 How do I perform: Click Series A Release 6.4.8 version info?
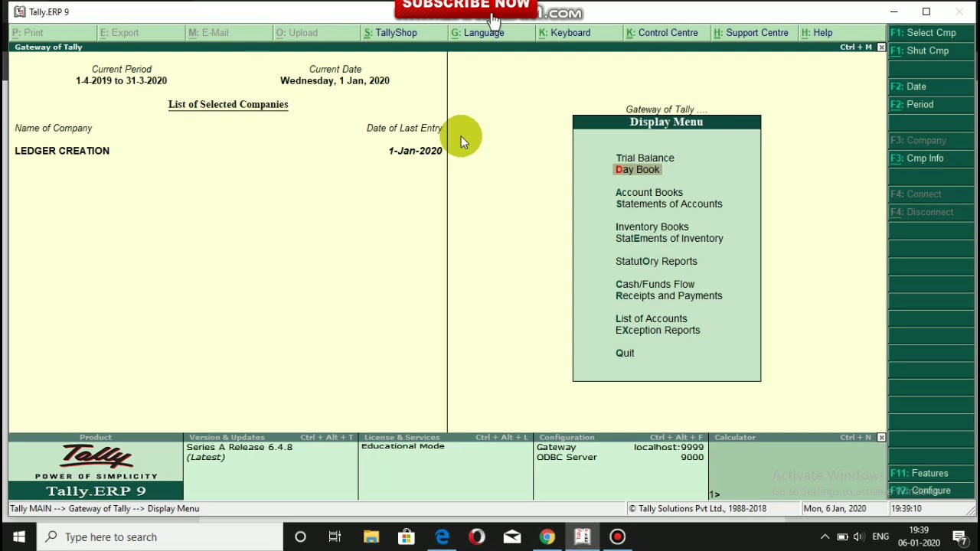click(x=239, y=447)
